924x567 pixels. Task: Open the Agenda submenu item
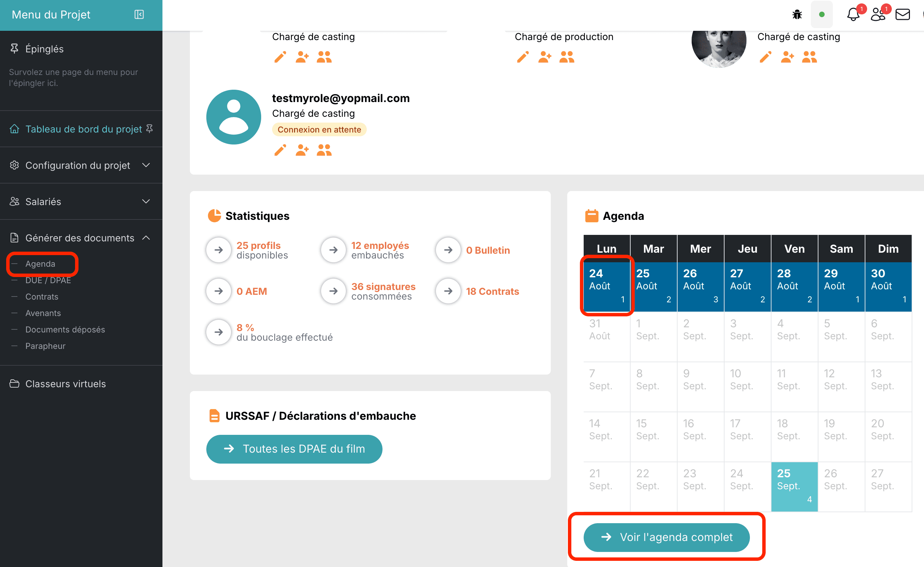(x=40, y=264)
